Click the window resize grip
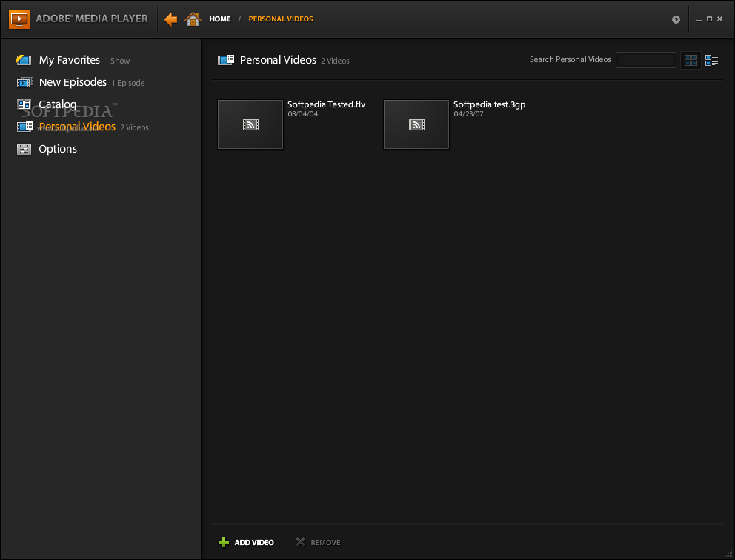Viewport: 735px width, 560px height. point(728,553)
